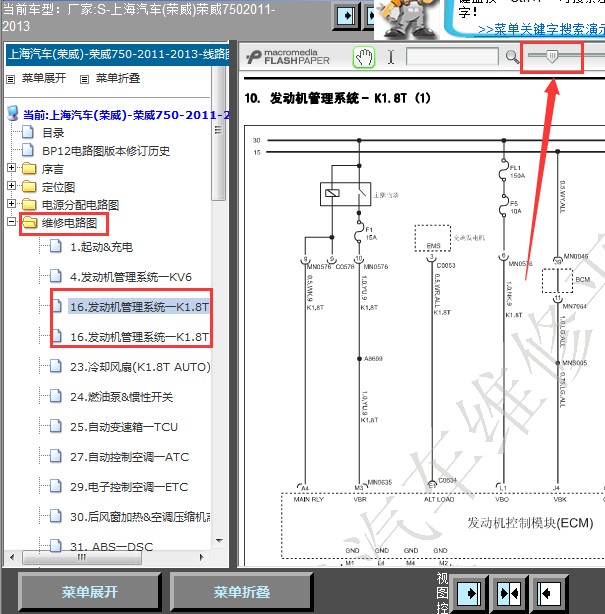Click the large 菜单折叠 button at bottom

coord(242,592)
